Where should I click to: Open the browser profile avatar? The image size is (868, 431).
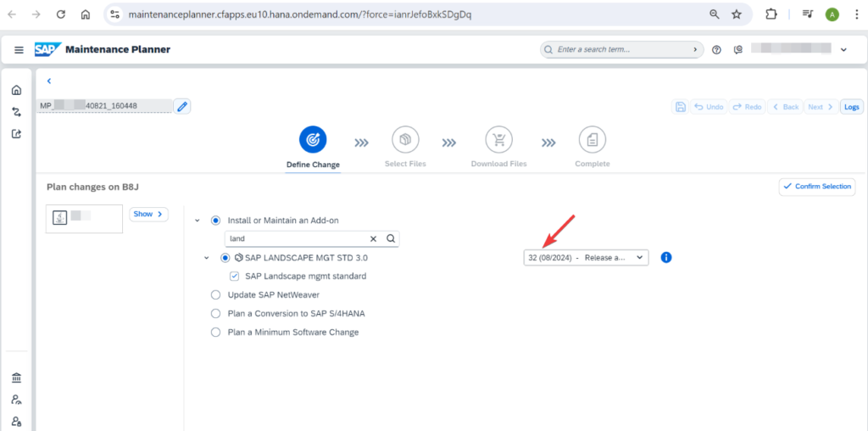832,14
